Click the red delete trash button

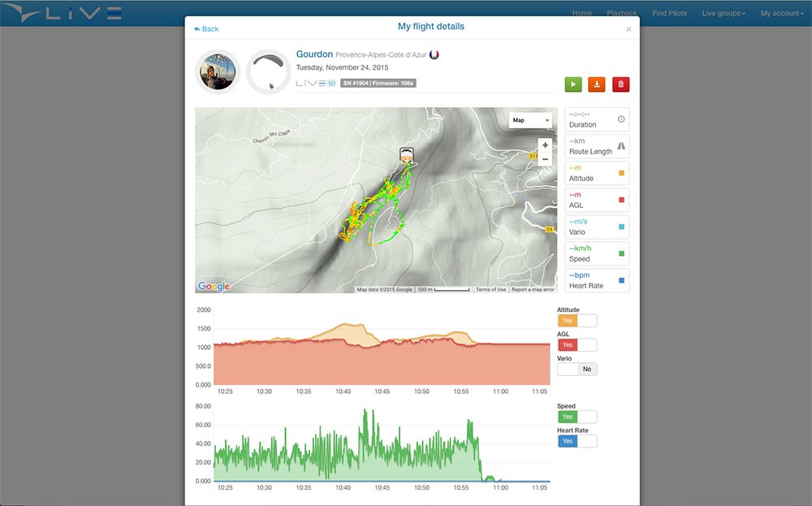[621, 84]
